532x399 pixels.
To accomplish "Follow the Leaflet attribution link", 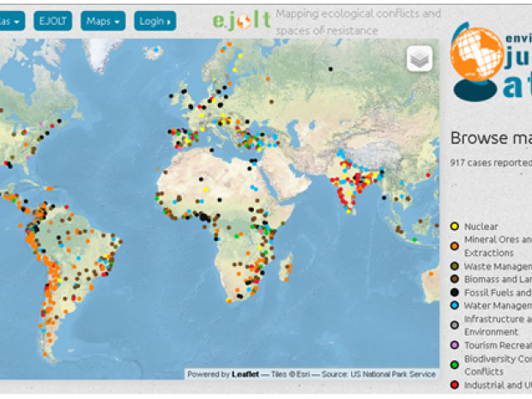I will [248, 374].
